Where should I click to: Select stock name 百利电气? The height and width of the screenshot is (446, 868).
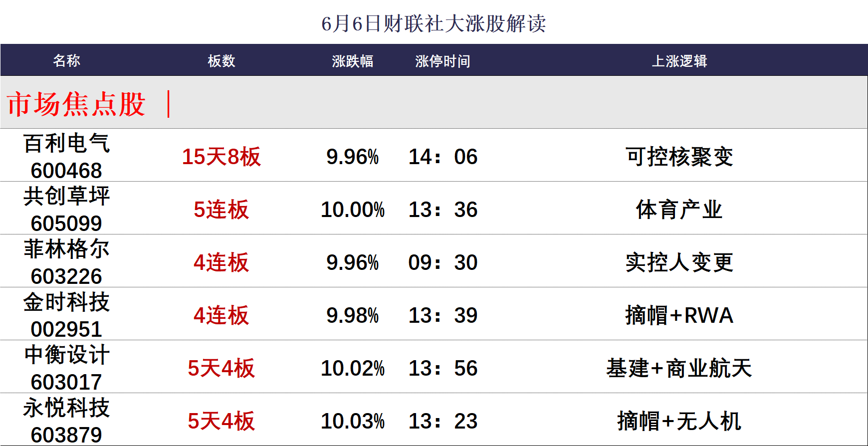coord(66,144)
